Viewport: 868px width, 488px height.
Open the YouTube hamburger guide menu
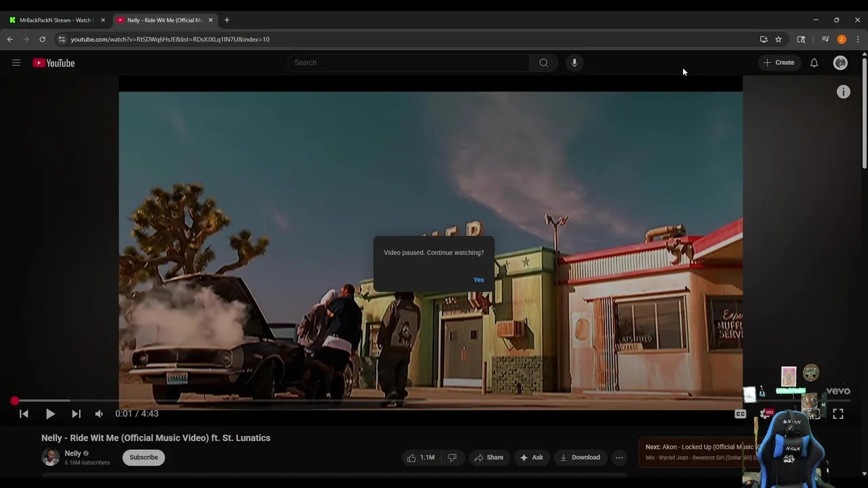tap(16, 63)
